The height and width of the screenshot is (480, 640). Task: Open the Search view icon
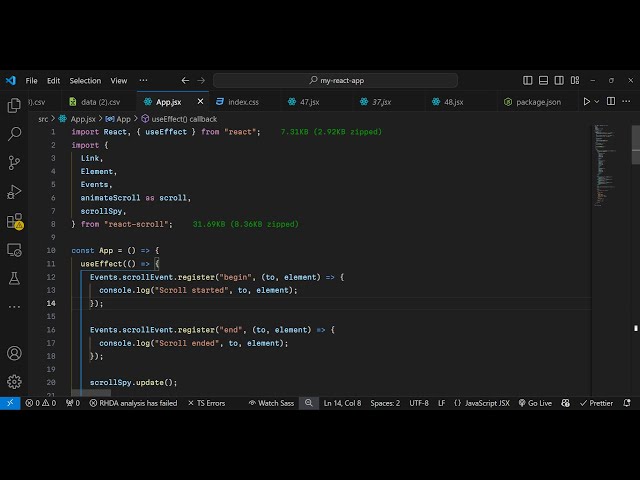point(14,133)
